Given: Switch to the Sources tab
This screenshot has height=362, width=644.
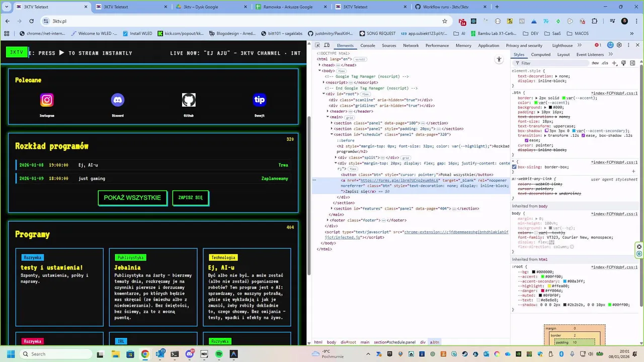Looking at the screenshot, I should point(389,45).
